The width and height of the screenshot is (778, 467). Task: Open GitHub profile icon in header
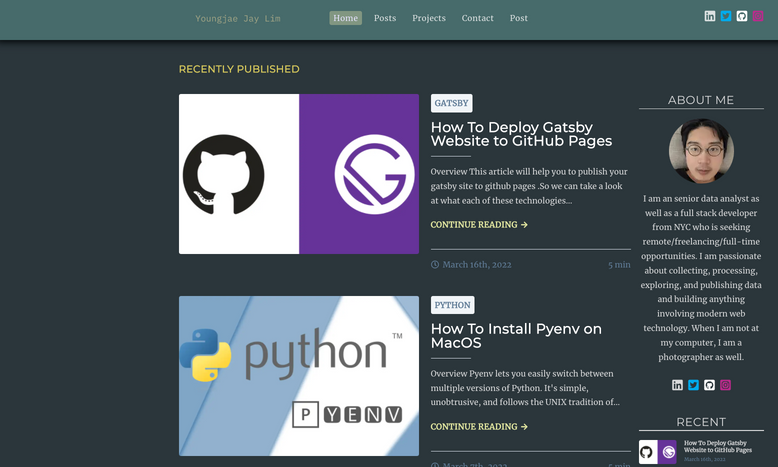coord(742,16)
